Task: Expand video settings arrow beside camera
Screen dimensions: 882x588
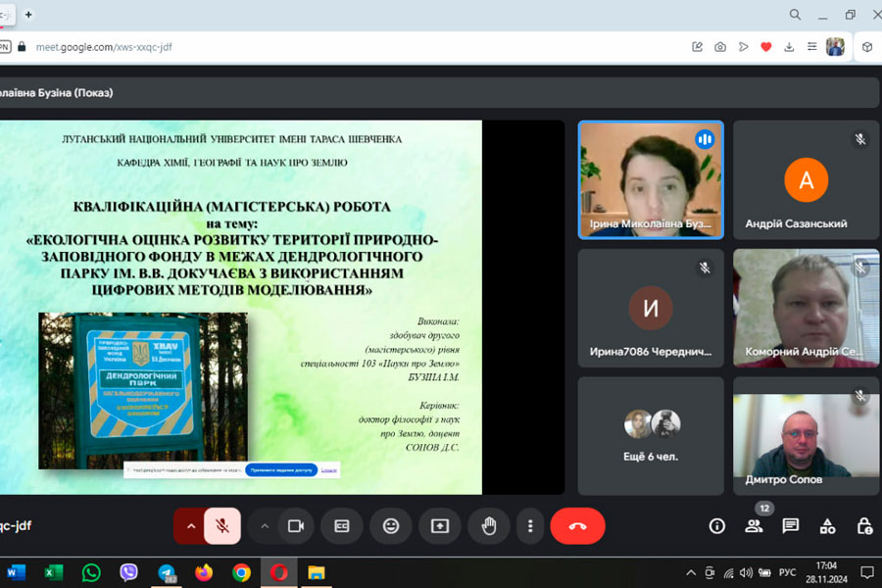Action: (x=264, y=526)
